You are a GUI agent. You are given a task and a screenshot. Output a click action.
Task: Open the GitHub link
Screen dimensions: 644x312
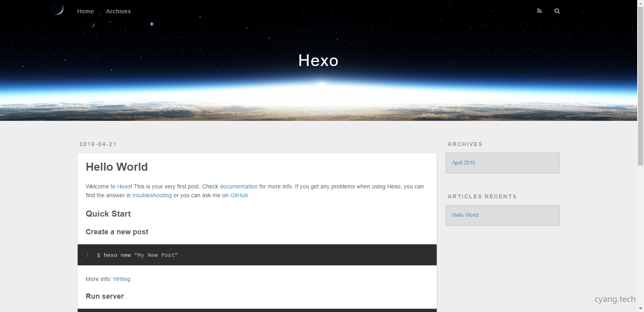239,195
